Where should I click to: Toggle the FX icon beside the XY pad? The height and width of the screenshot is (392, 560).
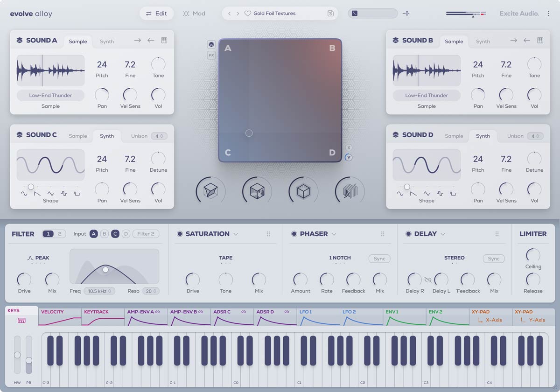211,56
